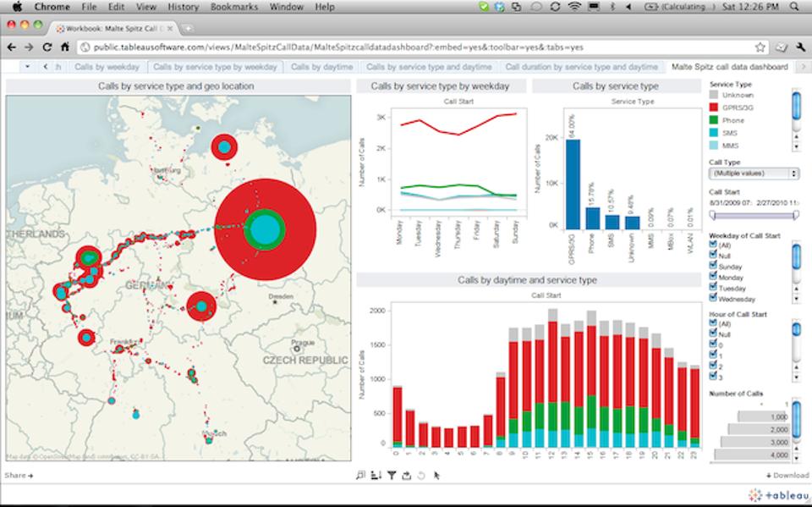Click the Phone bar in service chart
The width and height of the screenshot is (812, 507).
pos(592,218)
